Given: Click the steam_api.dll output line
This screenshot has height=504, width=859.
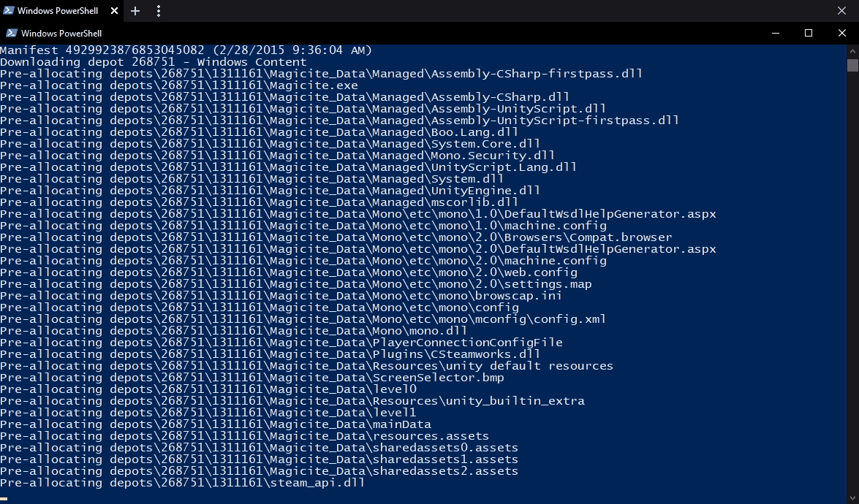Looking at the screenshot, I should (182, 483).
